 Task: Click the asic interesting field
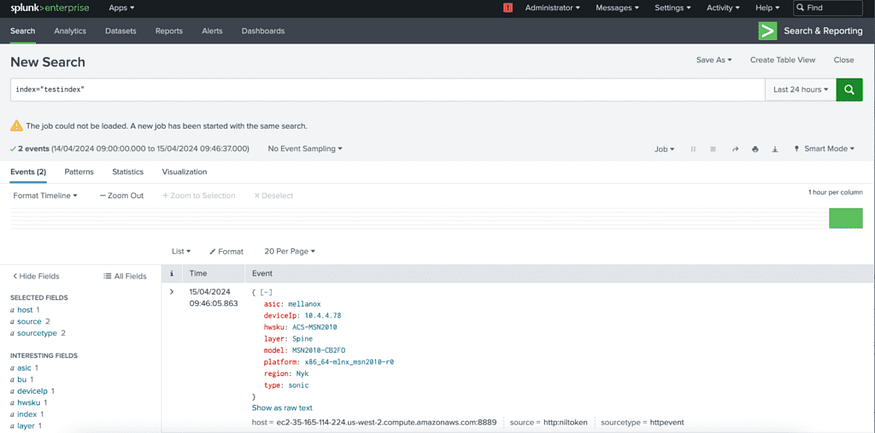(x=24, y=368)
